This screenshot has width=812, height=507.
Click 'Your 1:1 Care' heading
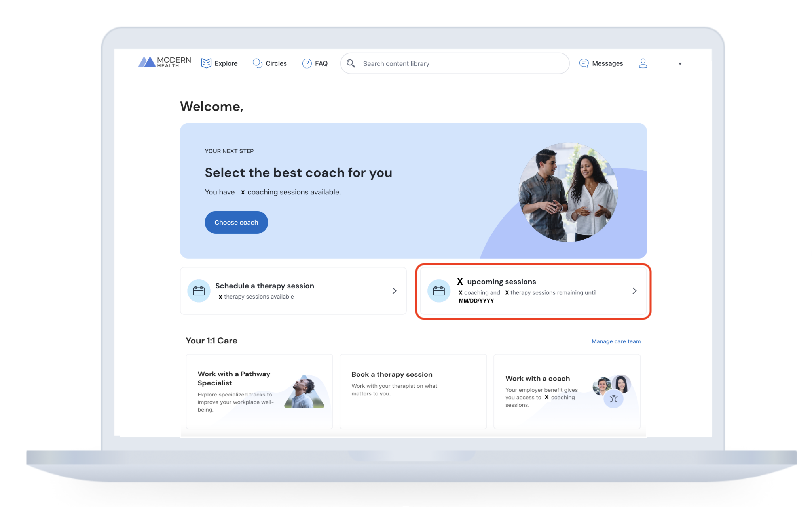point(212,341)
